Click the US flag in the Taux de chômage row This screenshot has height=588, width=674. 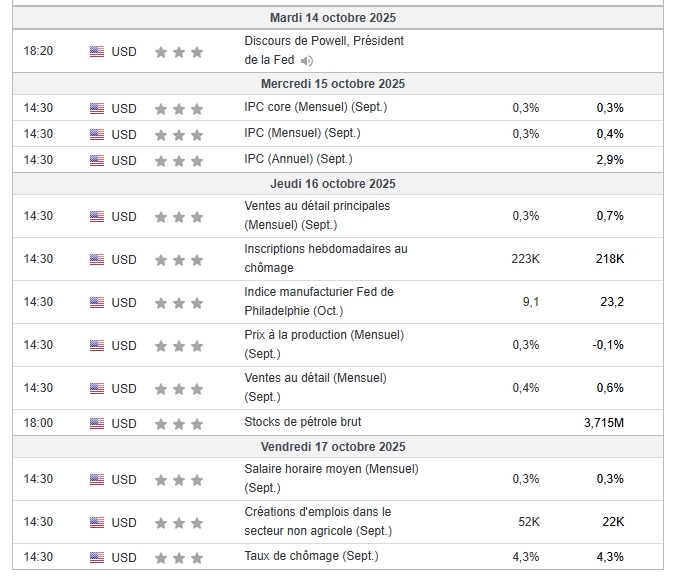(97, 557)
